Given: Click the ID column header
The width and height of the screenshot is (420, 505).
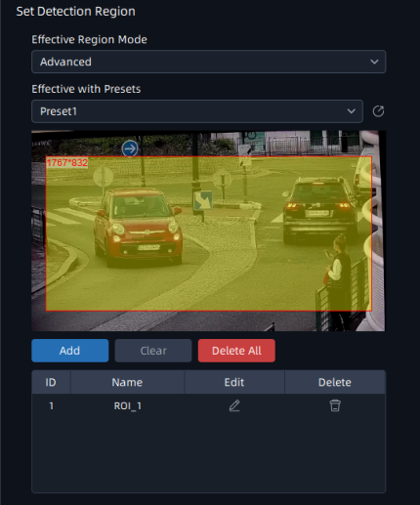Looking at the screenshot, I should coord(51,382).
